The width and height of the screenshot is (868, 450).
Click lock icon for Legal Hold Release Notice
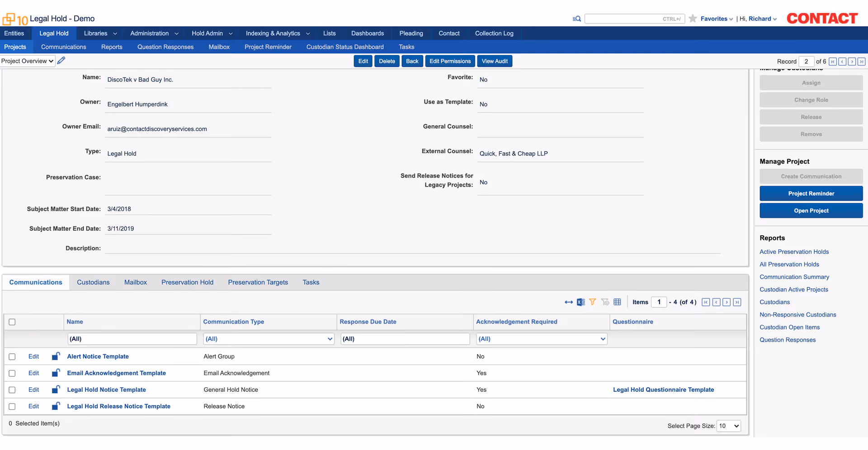56,406
